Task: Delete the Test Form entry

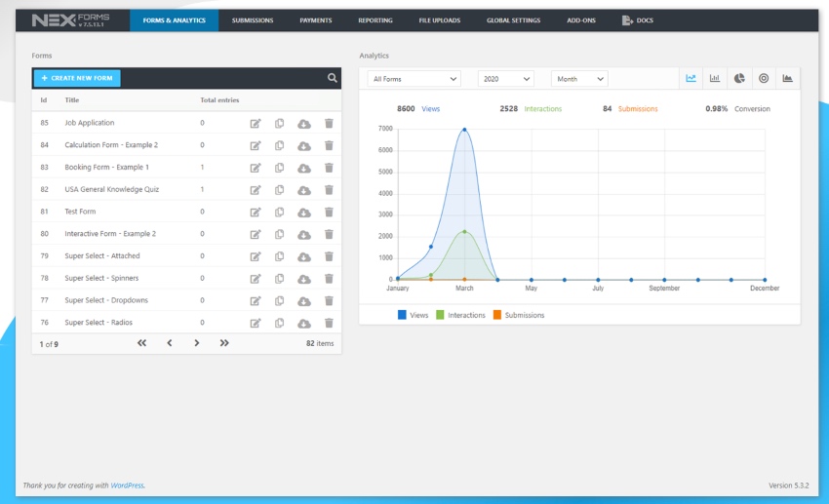Action: 329,212
